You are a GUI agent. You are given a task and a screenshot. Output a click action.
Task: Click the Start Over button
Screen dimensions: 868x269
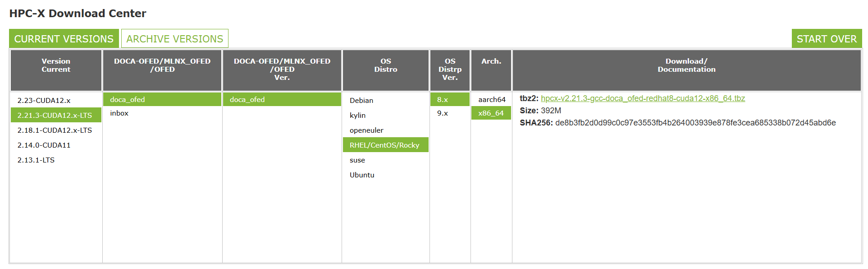(827, 39)
